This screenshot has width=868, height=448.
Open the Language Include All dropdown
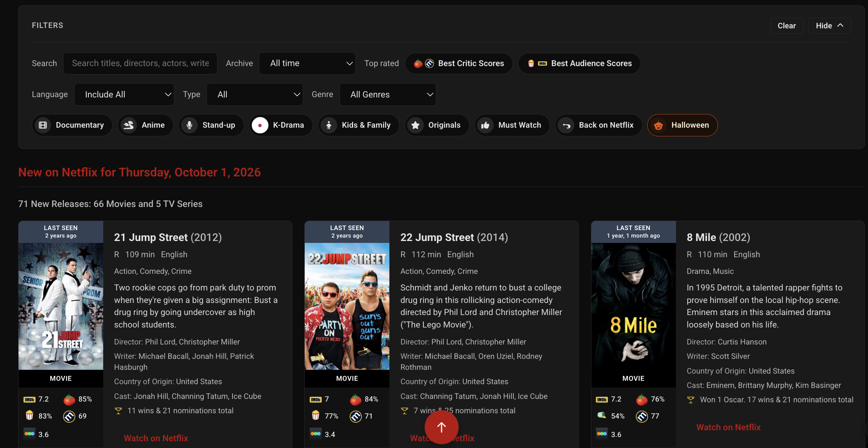point(124,94)
